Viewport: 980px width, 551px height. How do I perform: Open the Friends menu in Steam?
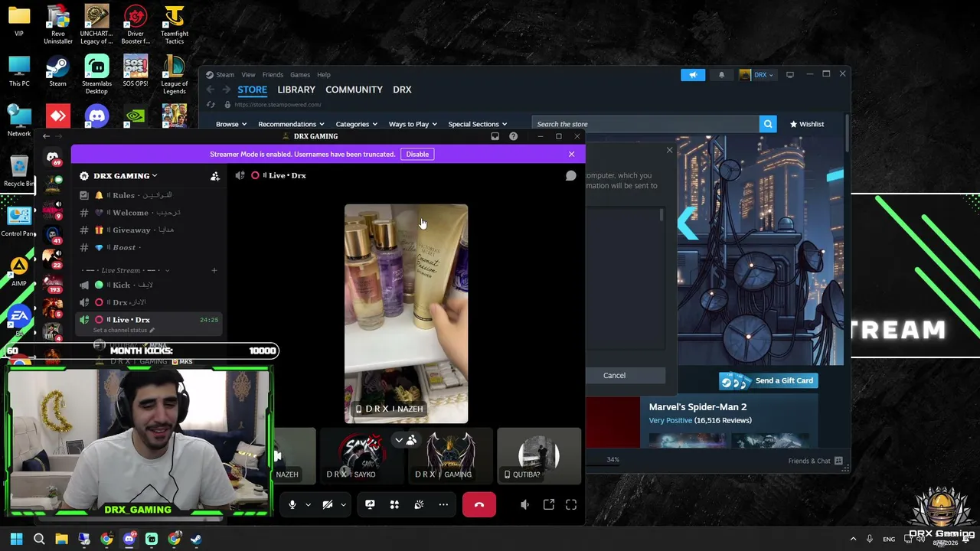(273, 75)
